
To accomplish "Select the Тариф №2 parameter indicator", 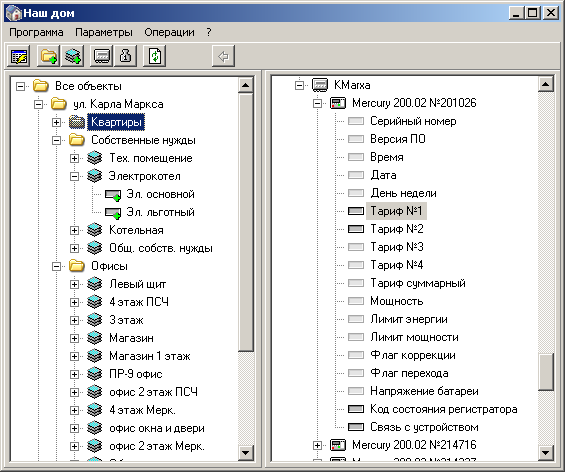I will (356, 229).
